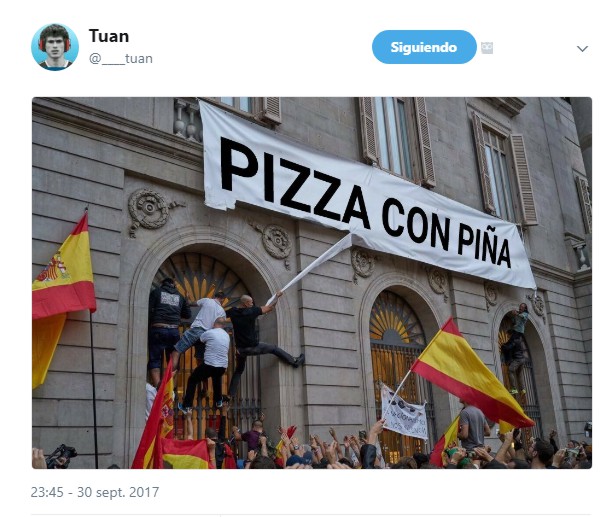Click the PIZZA CON PIÑA banner in photo

tap(366, 195)
